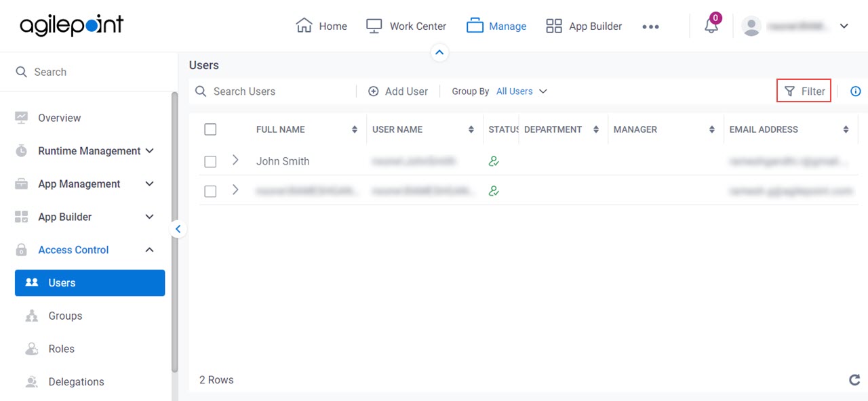Click the 2 Rows count label
Image resolution: width=868 pixels, height=401 pixels.
coord(216,380)
